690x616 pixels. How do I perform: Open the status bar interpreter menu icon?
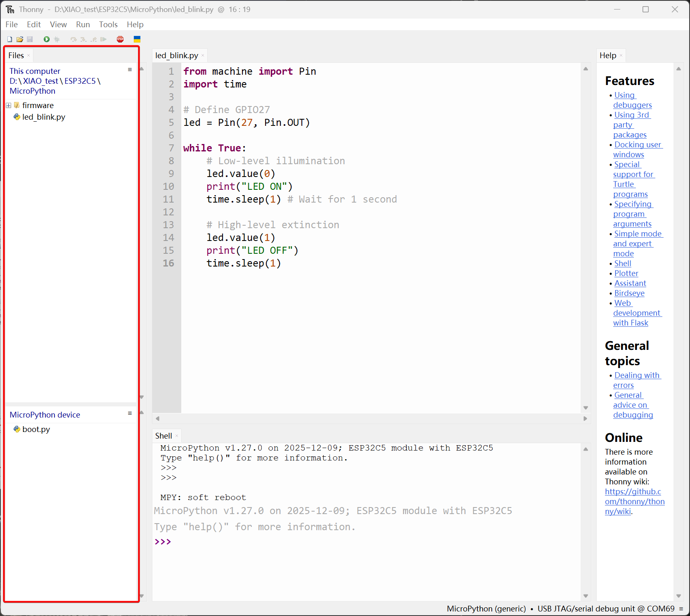(x=681, y=609)
